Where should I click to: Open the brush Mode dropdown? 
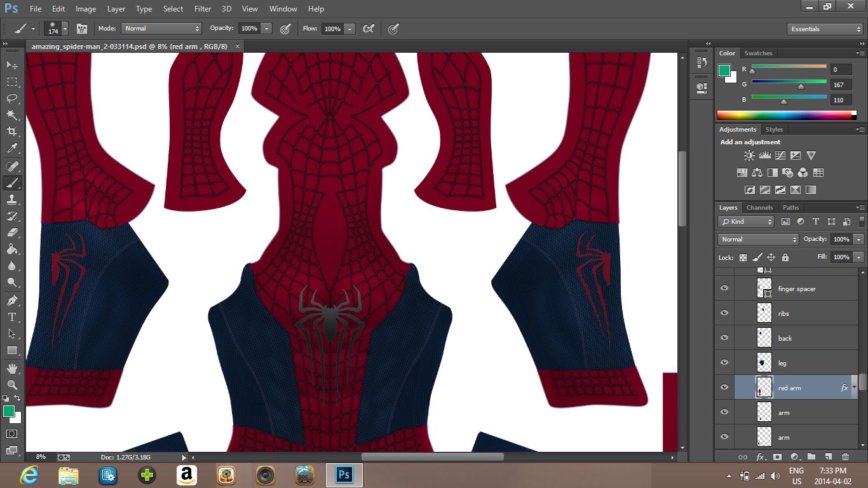tap(163, 29)
